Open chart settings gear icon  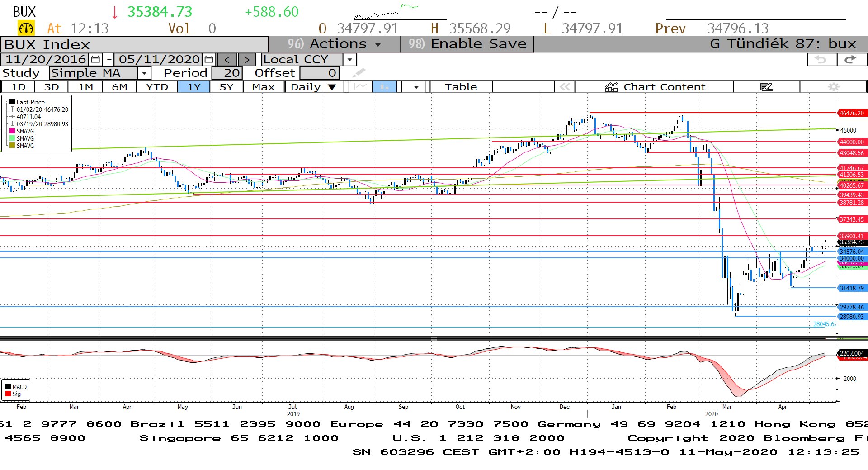pos(834,87)
